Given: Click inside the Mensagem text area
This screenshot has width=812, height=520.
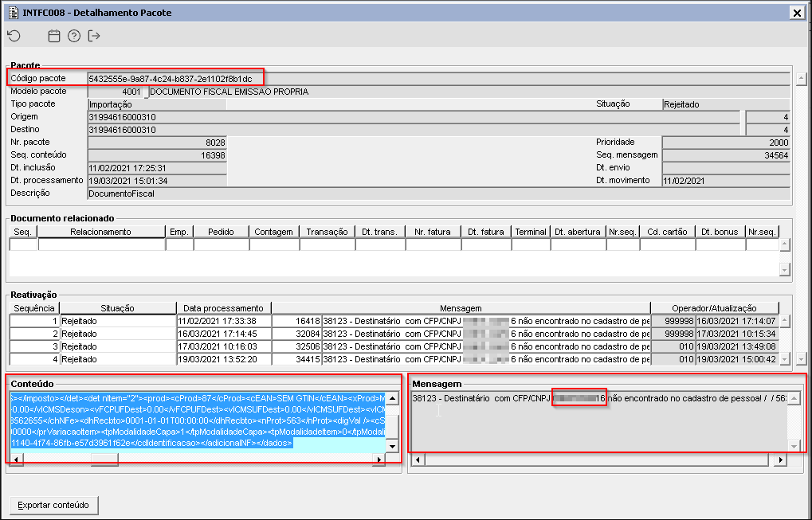Looking at the screenshot, I should point(600,422).
